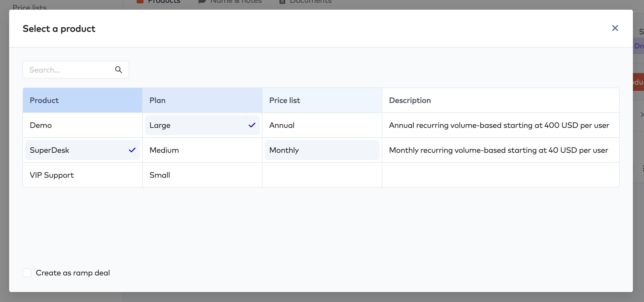Pick the Small plan
644x302 pixels.
pos(202,175)
